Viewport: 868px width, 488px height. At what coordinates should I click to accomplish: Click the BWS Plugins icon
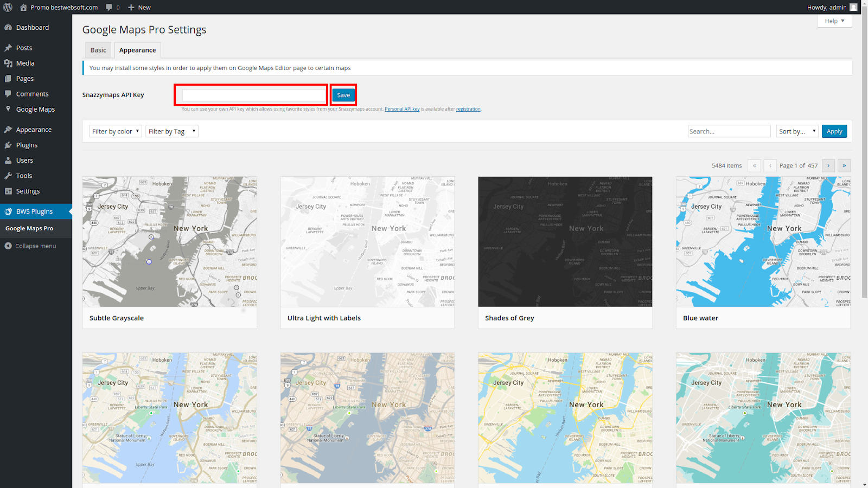point(8,211)
